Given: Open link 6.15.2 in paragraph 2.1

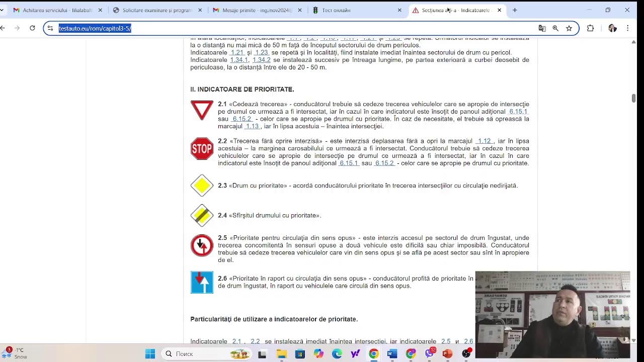Looking at the screenshot, I should tap(242, 119).
